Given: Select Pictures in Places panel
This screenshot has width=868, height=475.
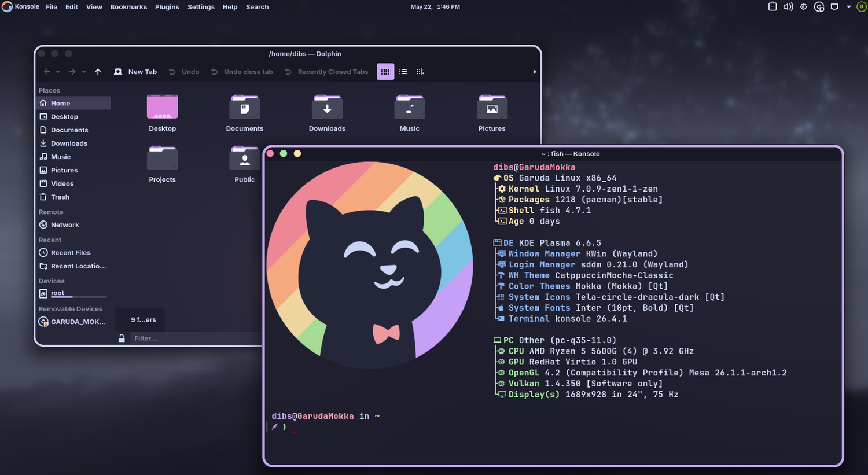Looking at the screenshot, I should (73, 170).
